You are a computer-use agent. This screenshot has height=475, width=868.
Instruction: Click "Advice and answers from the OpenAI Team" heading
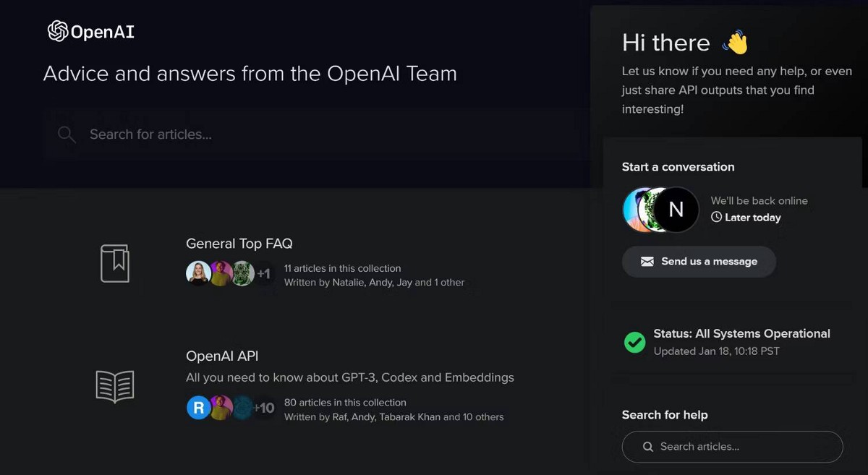[250, 74]
